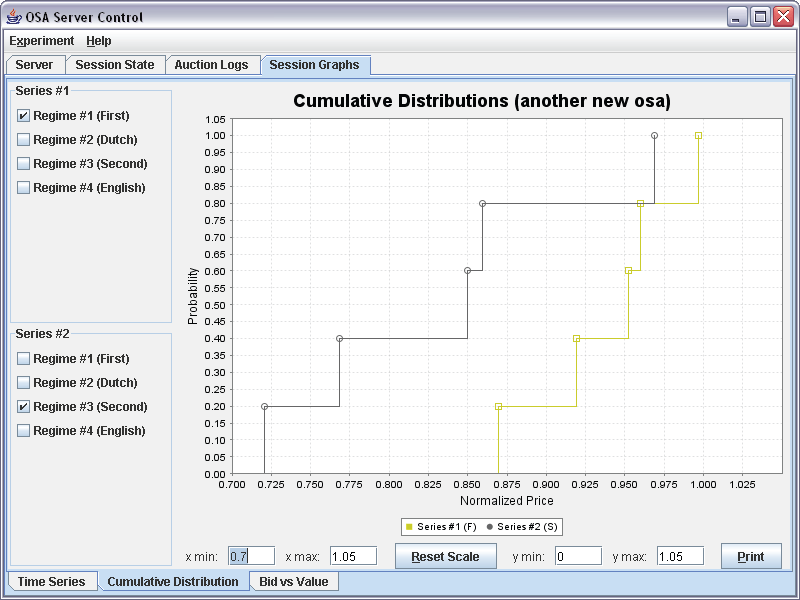
Task: Click the chart title Cumulative Distributions
Action: (x=482, y=101)
